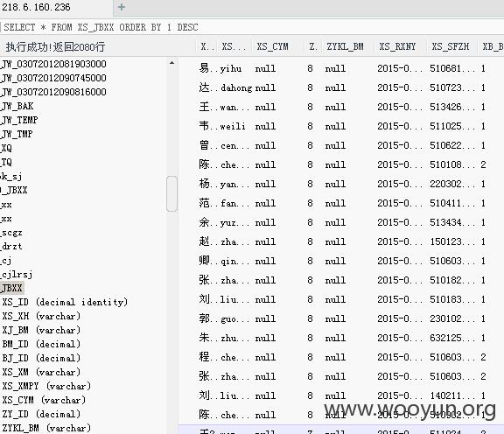Select the JW_TMP tree item
504x434 pixels.
pos(17,134)
